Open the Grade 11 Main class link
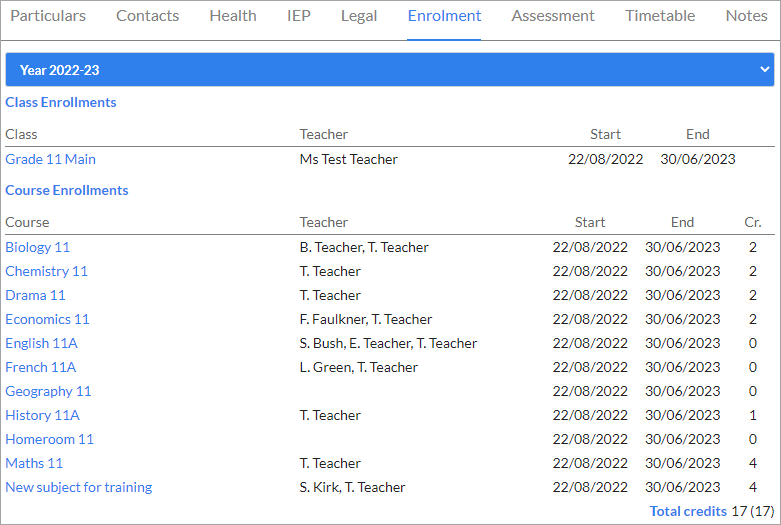 (50, 159)
